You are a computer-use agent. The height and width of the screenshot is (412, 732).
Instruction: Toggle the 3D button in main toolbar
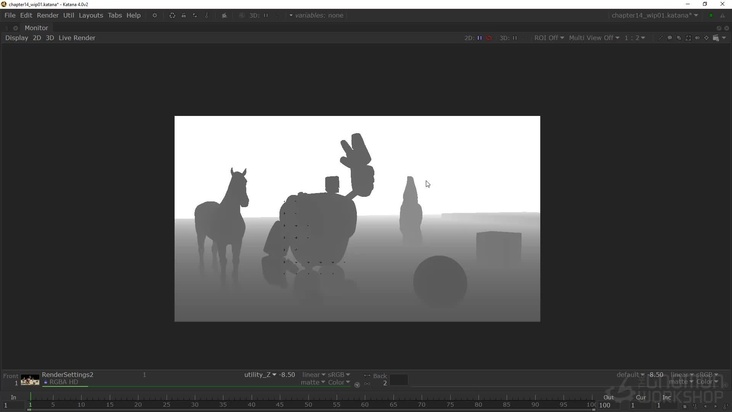click(254, 16)
